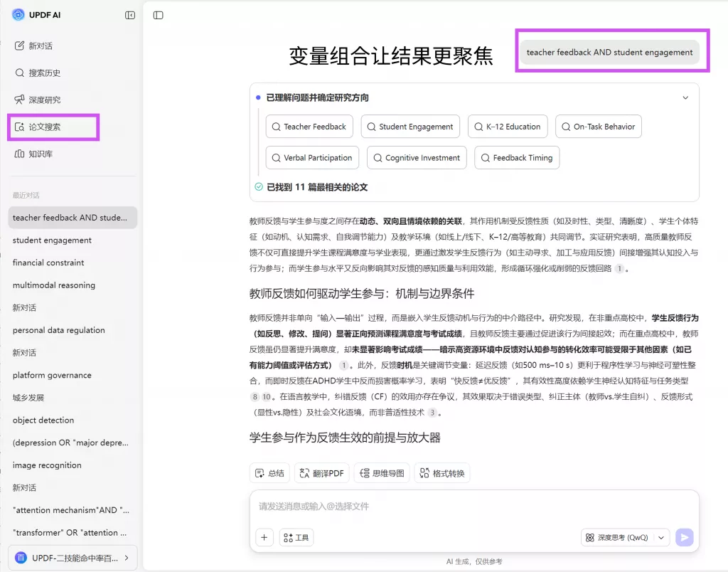Select 论文搜索 paper search
The width and height of the screenshot is (728, 572).
click(x=44, y=127)
